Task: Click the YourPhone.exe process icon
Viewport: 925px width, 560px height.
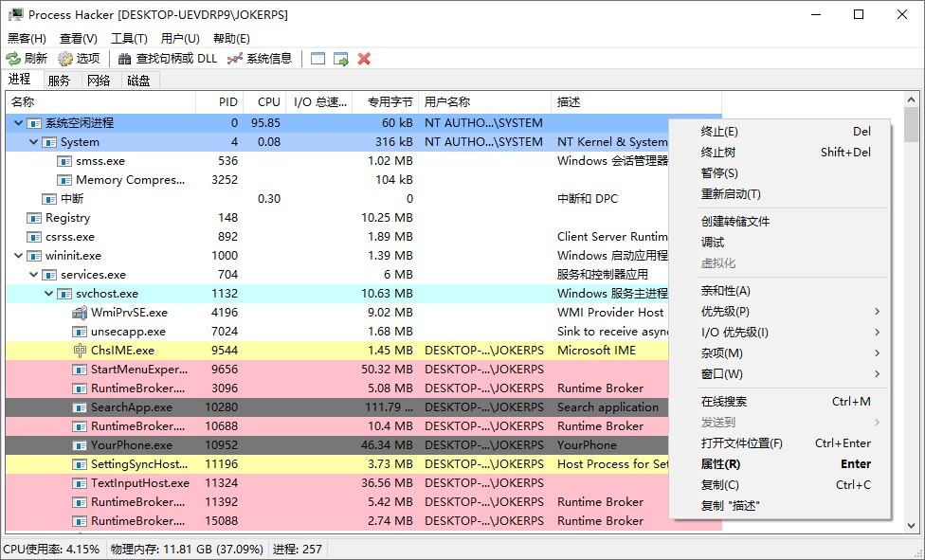Action: 79,445
